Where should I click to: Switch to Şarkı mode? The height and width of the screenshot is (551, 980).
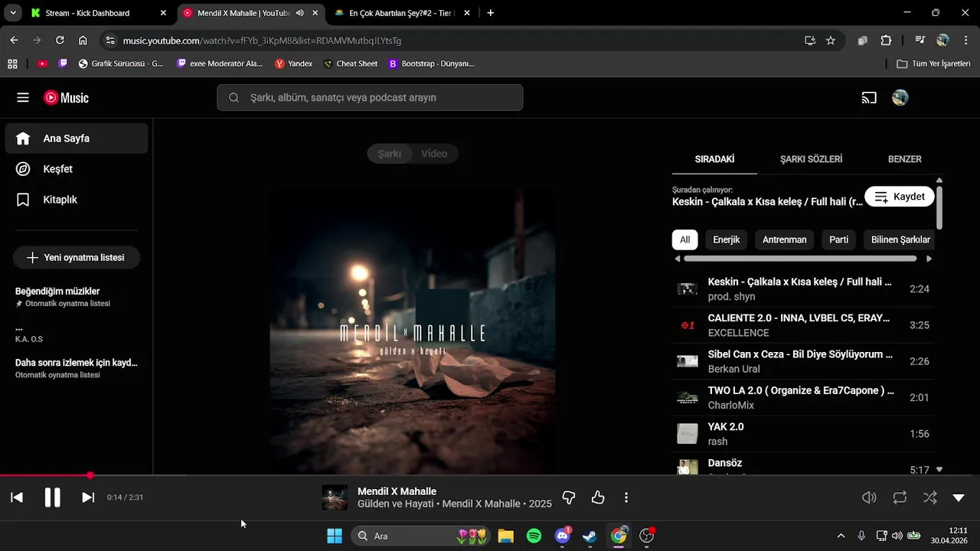coord(390,154)
